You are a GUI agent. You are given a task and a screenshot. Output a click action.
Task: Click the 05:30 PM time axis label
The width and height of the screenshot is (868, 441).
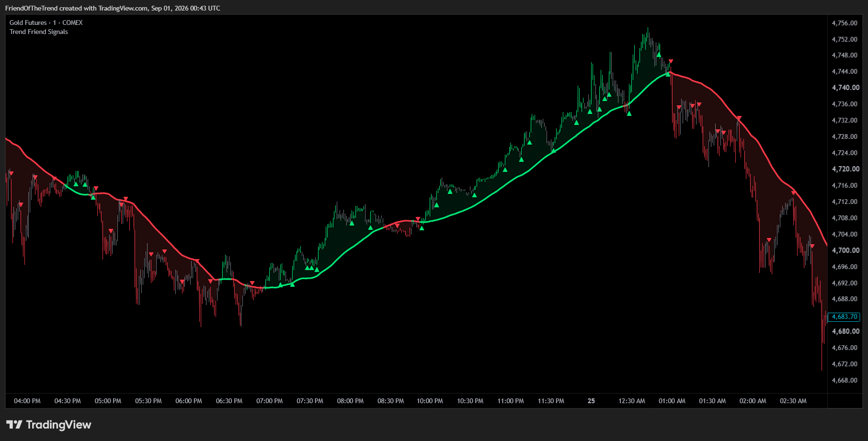pos(148,401)
